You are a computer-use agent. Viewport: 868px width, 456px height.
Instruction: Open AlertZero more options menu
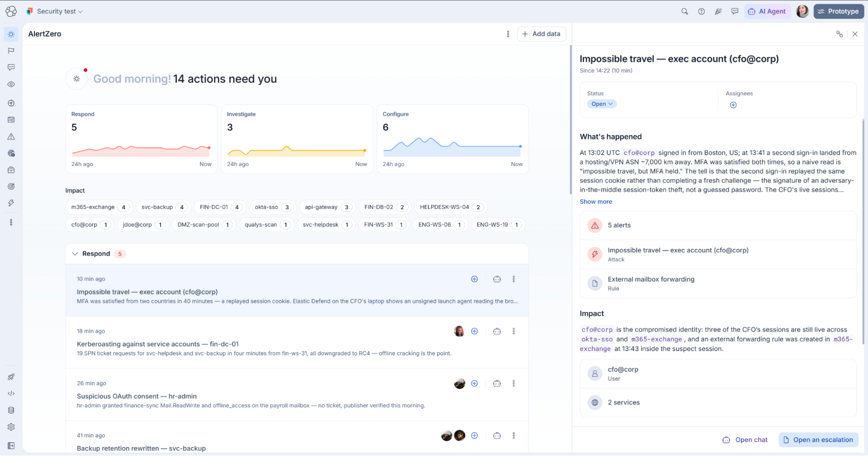coord(508,34)
